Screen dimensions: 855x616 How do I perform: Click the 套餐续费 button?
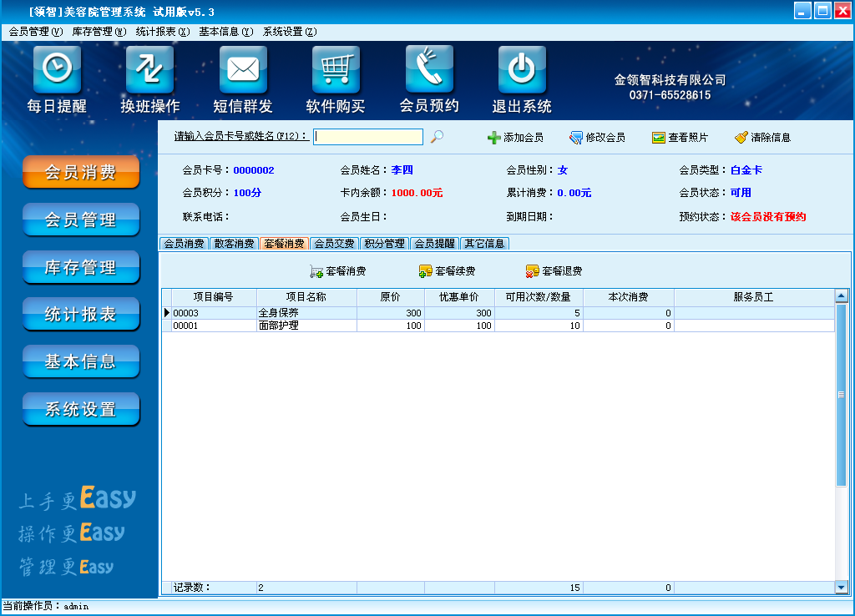[x=448, y=271]
